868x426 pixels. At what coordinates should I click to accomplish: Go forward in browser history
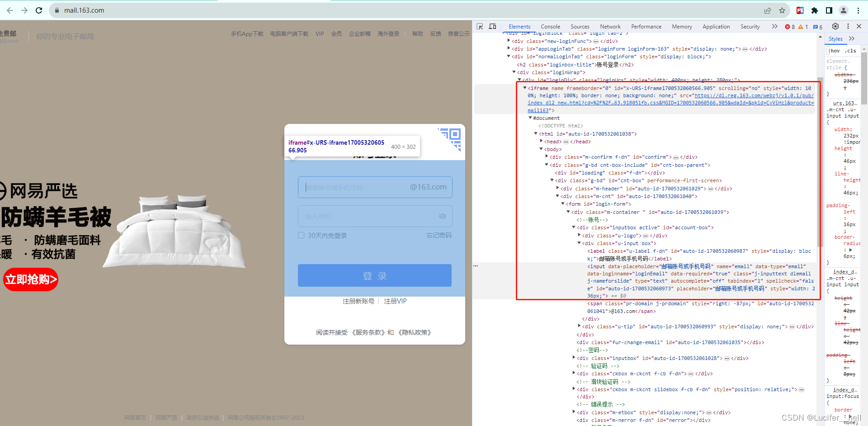[x=24, y=10]
